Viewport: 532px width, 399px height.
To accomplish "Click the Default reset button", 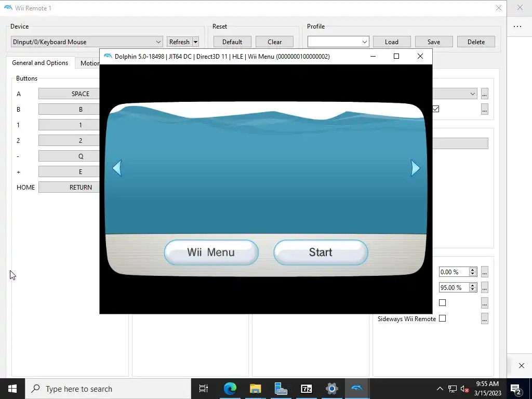I will click(x=232, y=42).
